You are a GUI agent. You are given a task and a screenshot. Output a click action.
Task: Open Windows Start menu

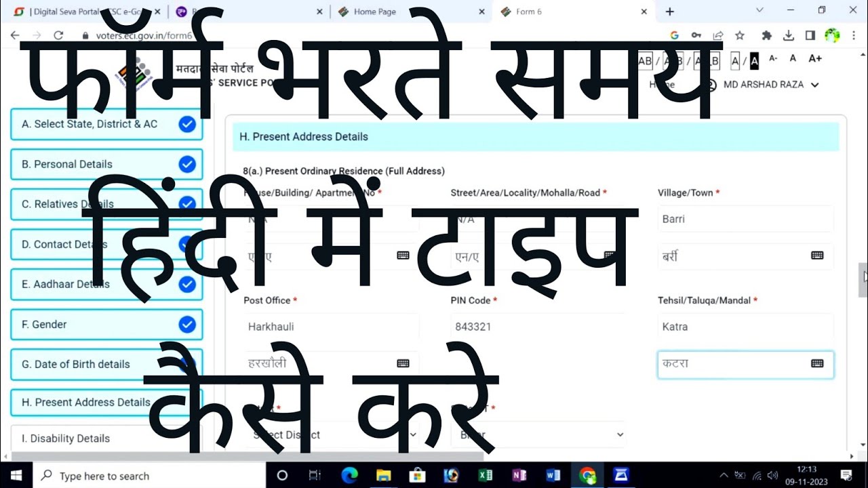pyautogui.click(x=16, y=475)
